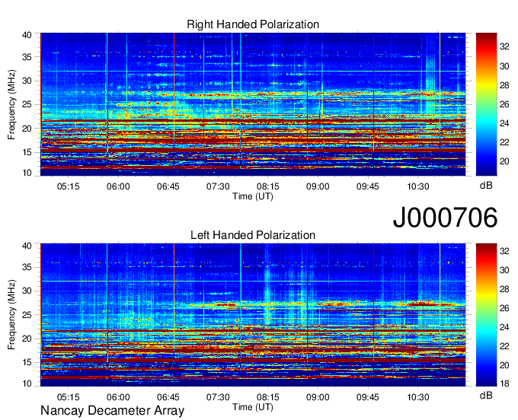The height and width of the screenshot is (420, 518).
Task: Click 09:45 time tick on top plot
Action: click(x=368, y=186)
